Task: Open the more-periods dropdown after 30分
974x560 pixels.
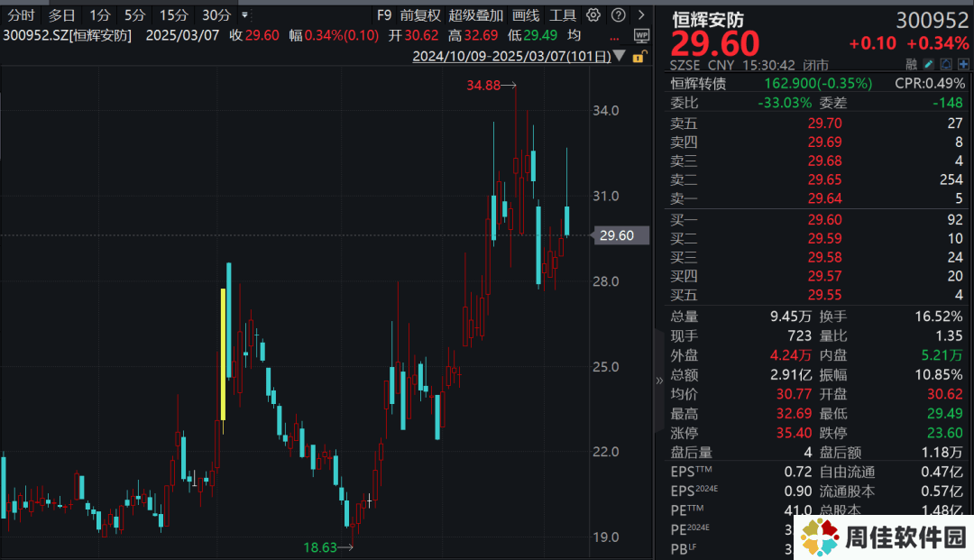Action: point(244,15)
